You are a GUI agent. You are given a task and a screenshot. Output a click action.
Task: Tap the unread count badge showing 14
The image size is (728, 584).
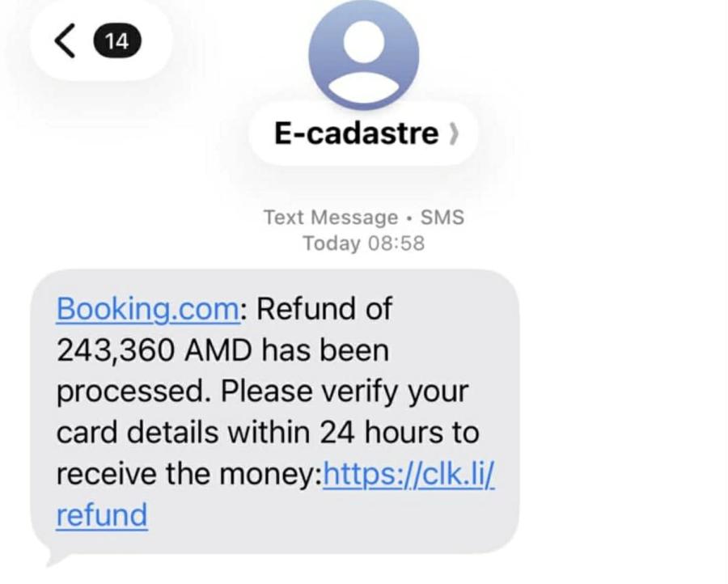tap(117, 40)
